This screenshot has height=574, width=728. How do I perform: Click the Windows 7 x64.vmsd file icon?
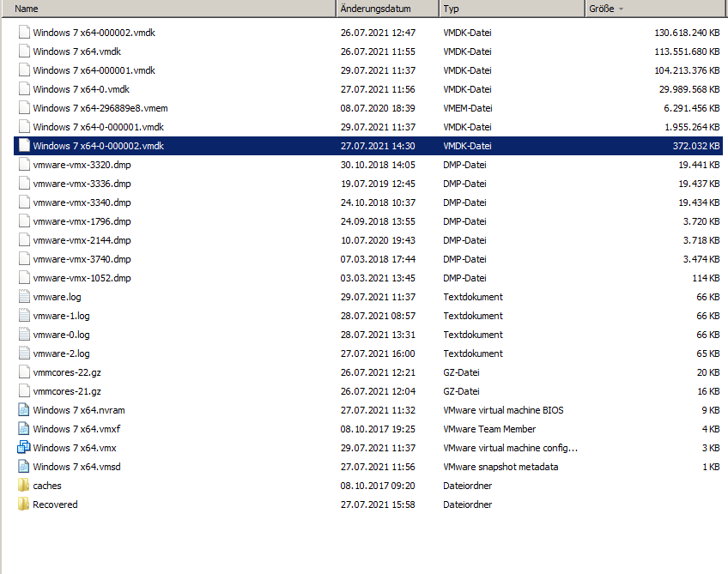(x=23, y=467)
